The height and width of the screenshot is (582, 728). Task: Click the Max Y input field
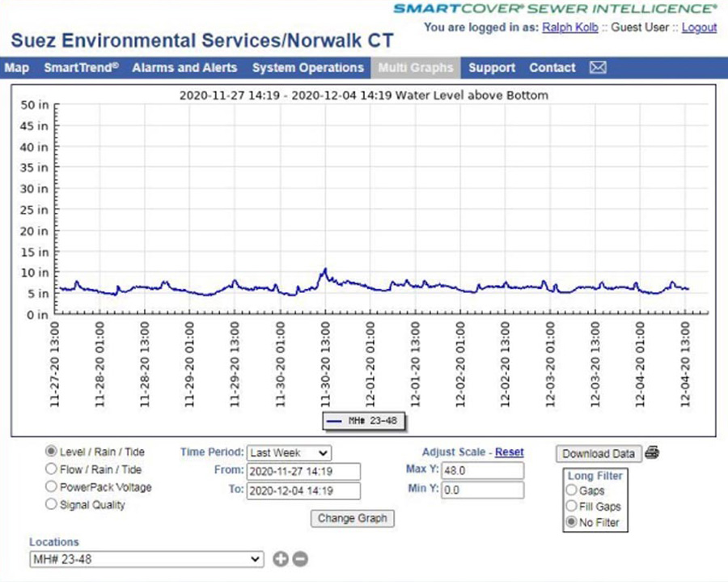pos(482,470)
